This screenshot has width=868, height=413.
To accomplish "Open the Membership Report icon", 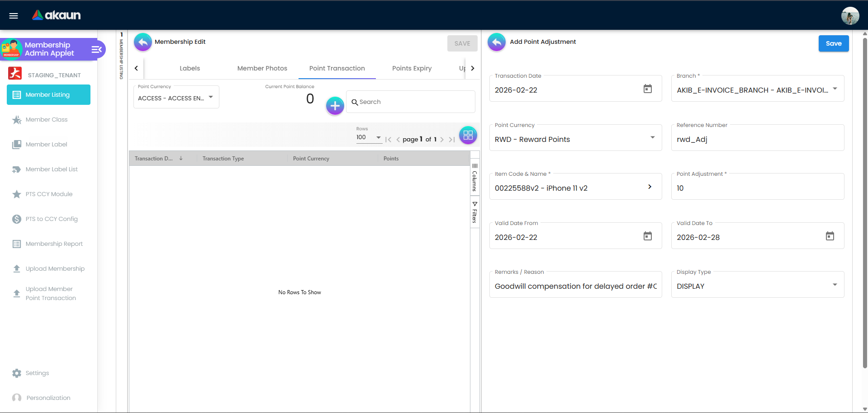I will [x=17, y=244].
